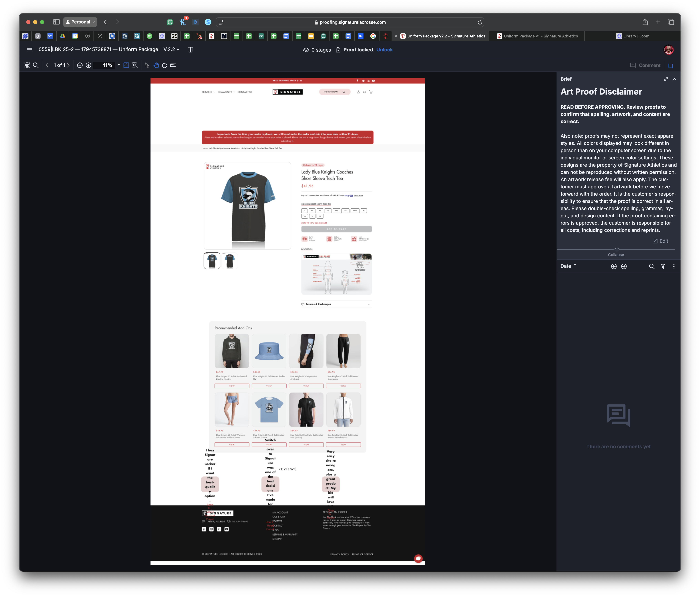Activate the ruler measurement tool
Image resolution: width=700 pixels, height=597 pixels.
173,65
